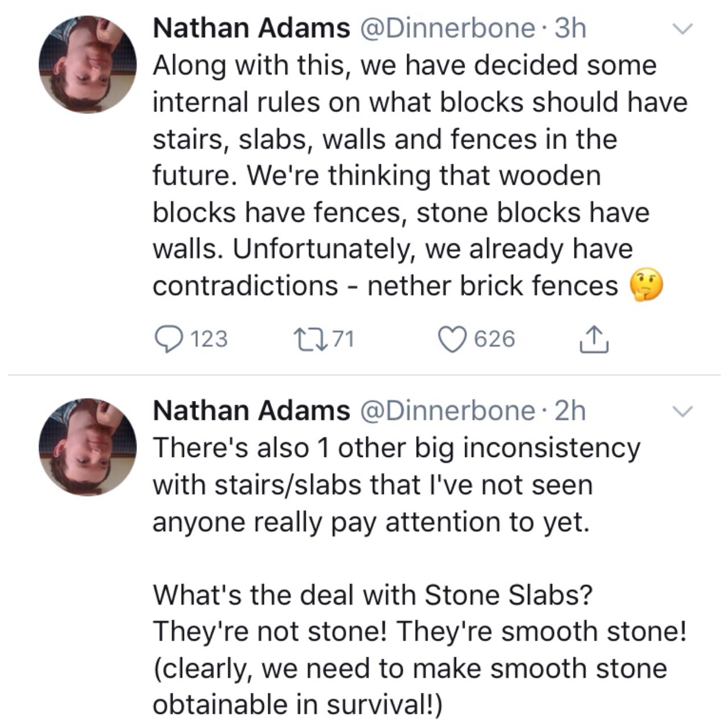Open the dropdown chevron on the 3h tweet
728x728 pixels.
coord(684,28)
